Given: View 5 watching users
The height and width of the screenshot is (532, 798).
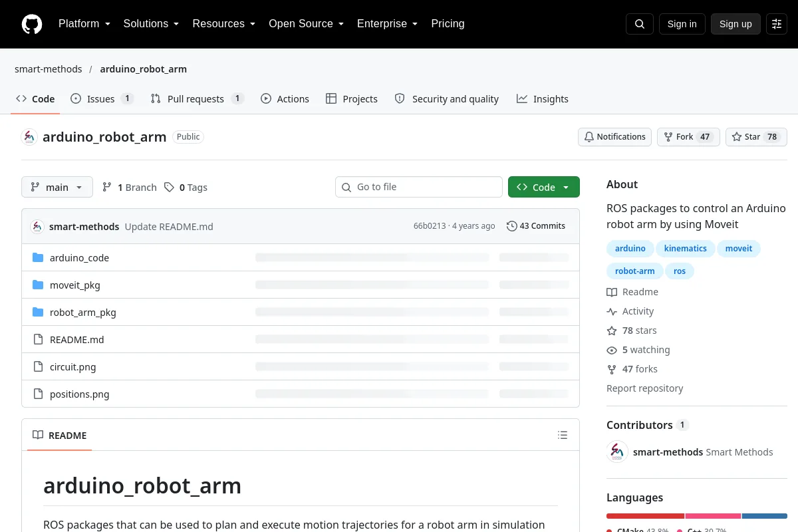Looking at the screenshot, I should [x=638, y=350].
